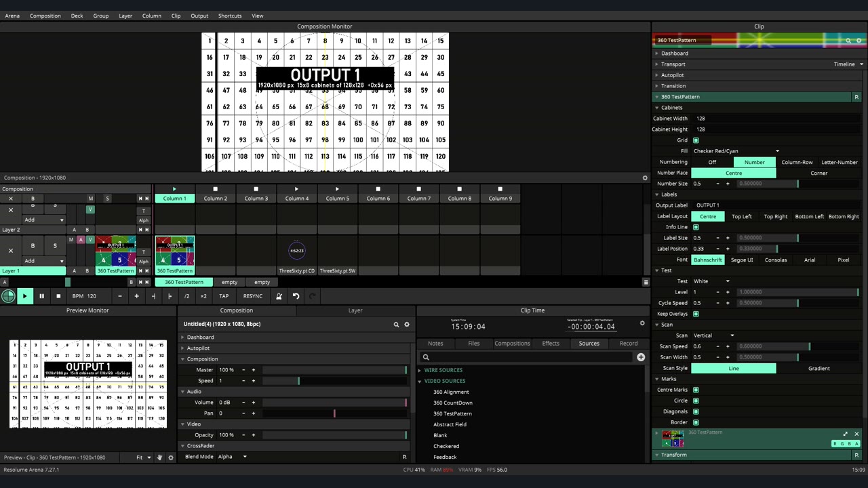This screenshot has height=488, width=868.
Task: Open the Blend Mode Alpha dropdown
Action: 232,457
